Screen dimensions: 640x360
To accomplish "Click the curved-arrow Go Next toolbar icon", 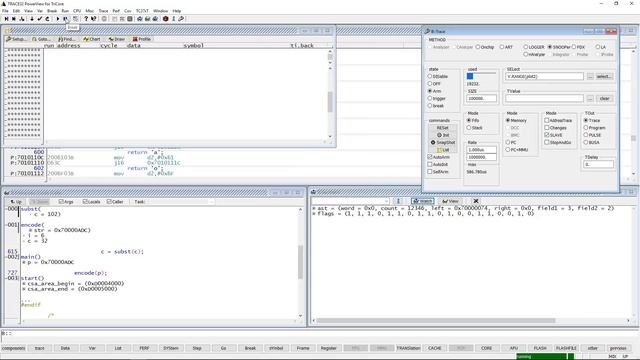I will click(47, 19).
